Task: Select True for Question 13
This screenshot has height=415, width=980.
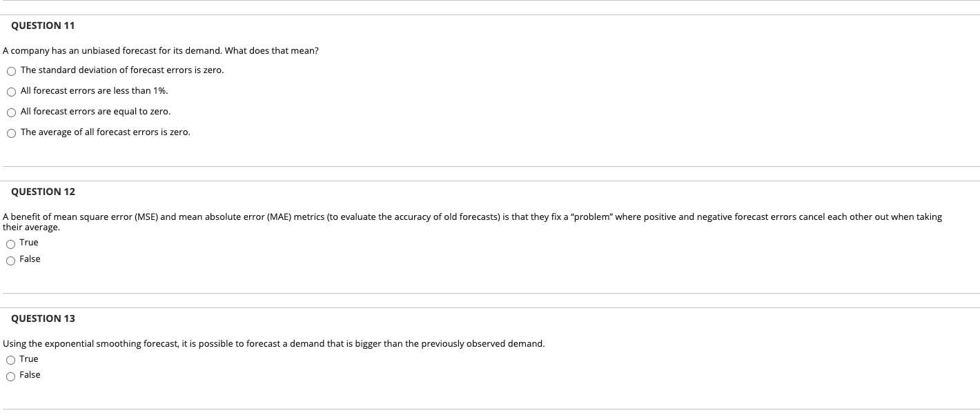Action: (x=10, y=359)
